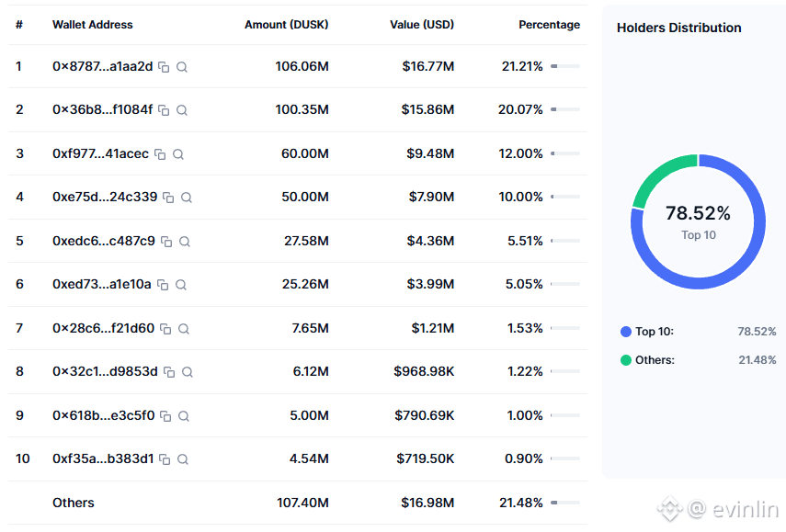This screenshot has height=532, width=786.
Task: Copy wallet address 0x36b8...f1084f
Action: point(164,110)
